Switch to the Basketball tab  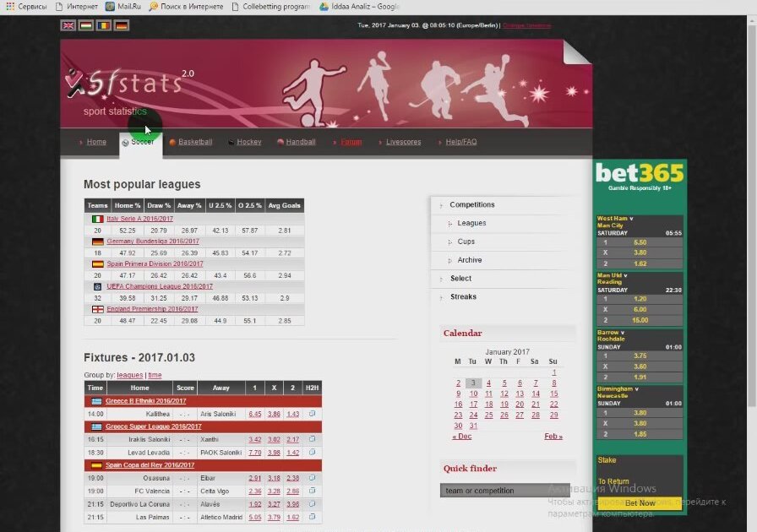point(195,142)
